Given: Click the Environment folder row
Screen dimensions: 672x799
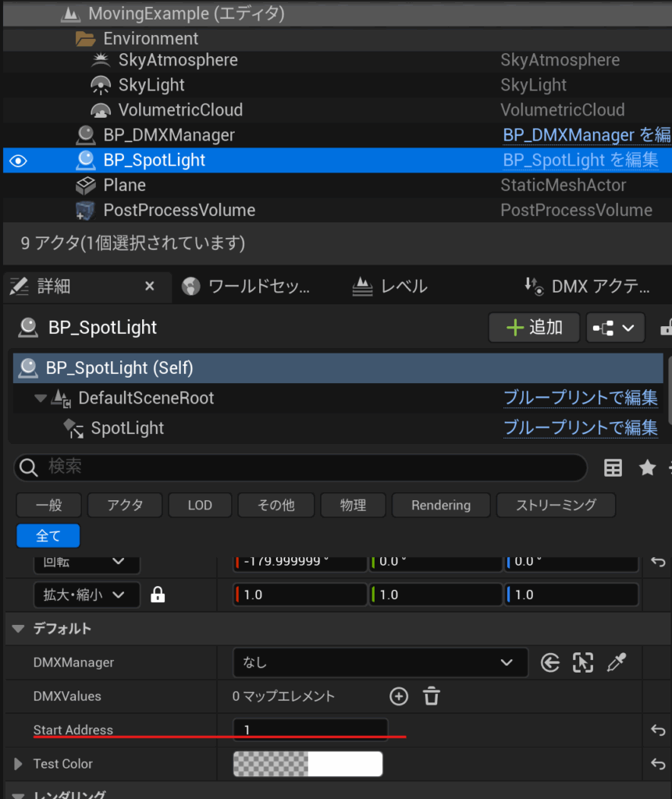Looking at the screenshot, I should (337, 39).
